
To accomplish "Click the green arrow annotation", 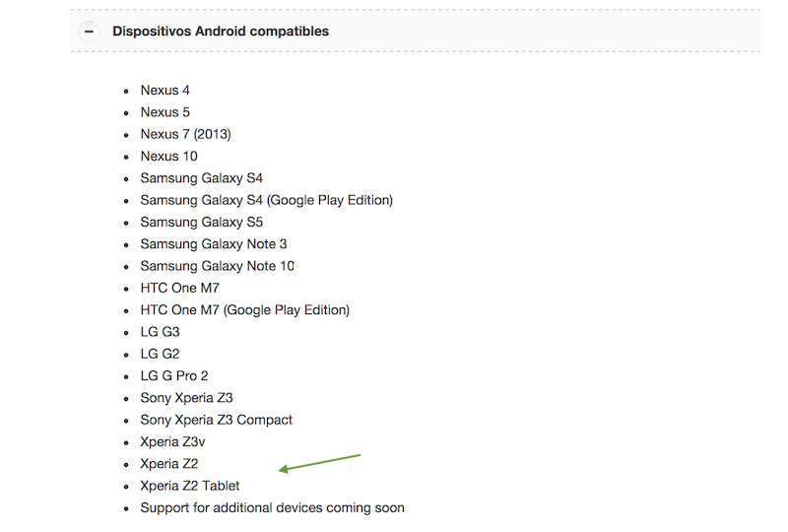I will [320, 463].
